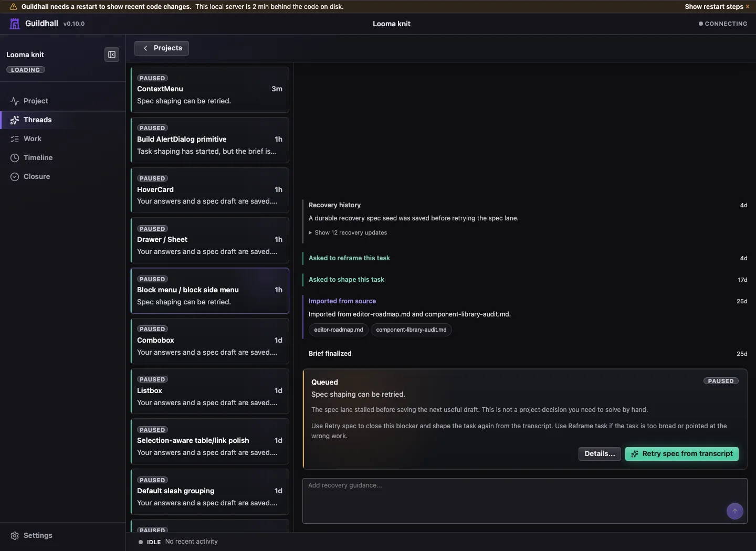This screenshot has width=756, height=551.
Task: Click the Project pulse icon
Action: click(x=15, y=101)
